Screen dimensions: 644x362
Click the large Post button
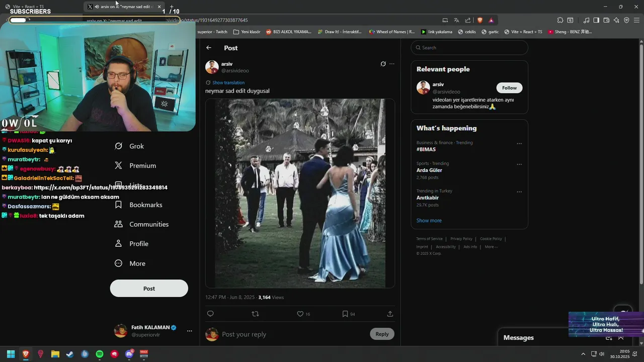pos(149,289)
